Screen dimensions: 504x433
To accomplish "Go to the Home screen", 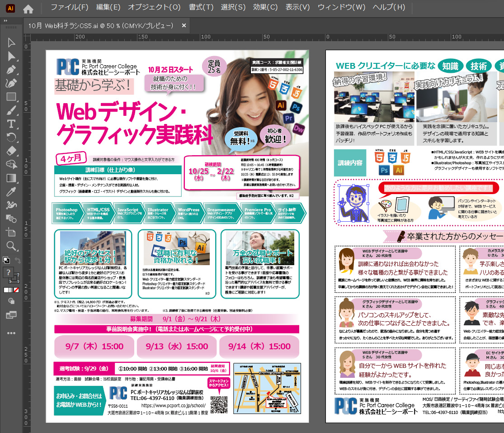I will (x=28, y=9).
